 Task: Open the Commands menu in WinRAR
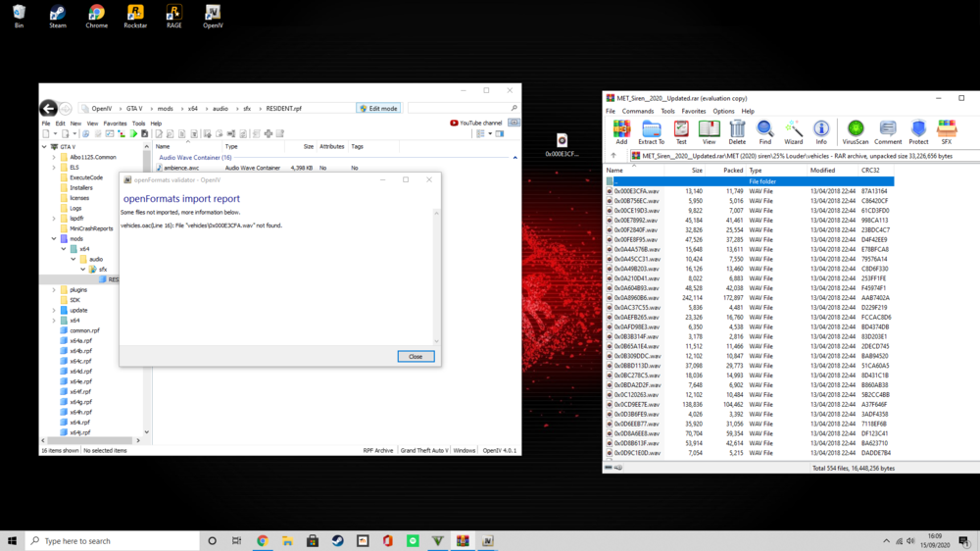coord(637,112)
